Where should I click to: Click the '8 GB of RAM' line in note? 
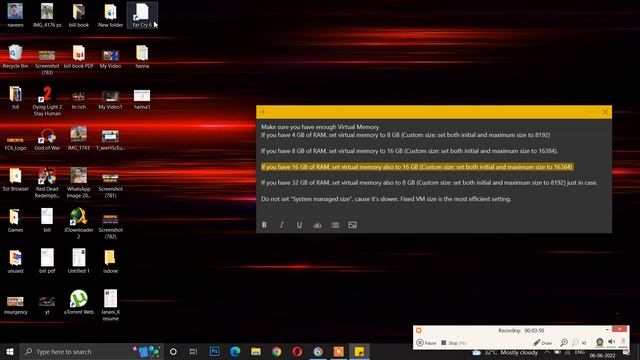[x=409, y=151]
